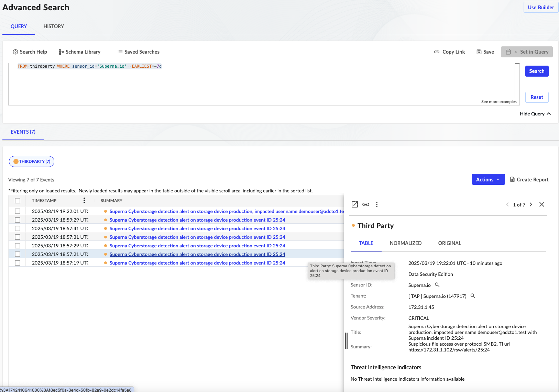Click the Create Report icon button
This screenshot has width=559, height=392.
[x=529, y=179]
